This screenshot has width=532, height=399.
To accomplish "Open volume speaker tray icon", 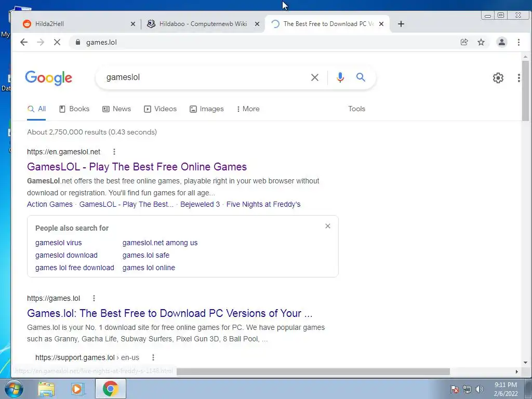I will pos(480,389).
